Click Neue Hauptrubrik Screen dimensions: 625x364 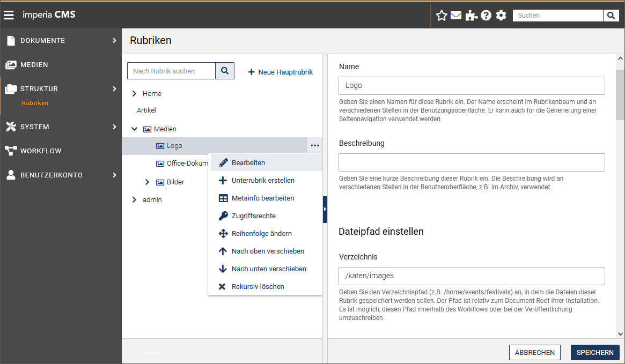click(280, 72)
